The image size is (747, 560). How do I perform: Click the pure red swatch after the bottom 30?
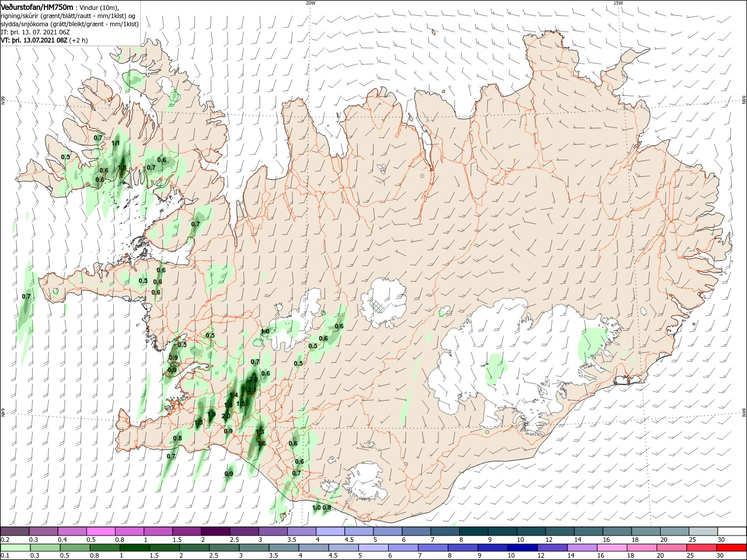(731, 547)
